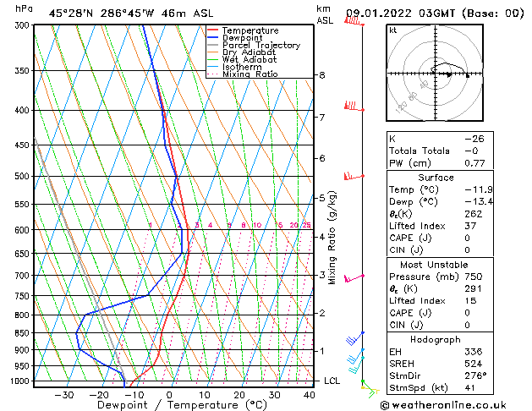Click the mixing ratio label 10
Screen dimensions: 532x411
257,225
